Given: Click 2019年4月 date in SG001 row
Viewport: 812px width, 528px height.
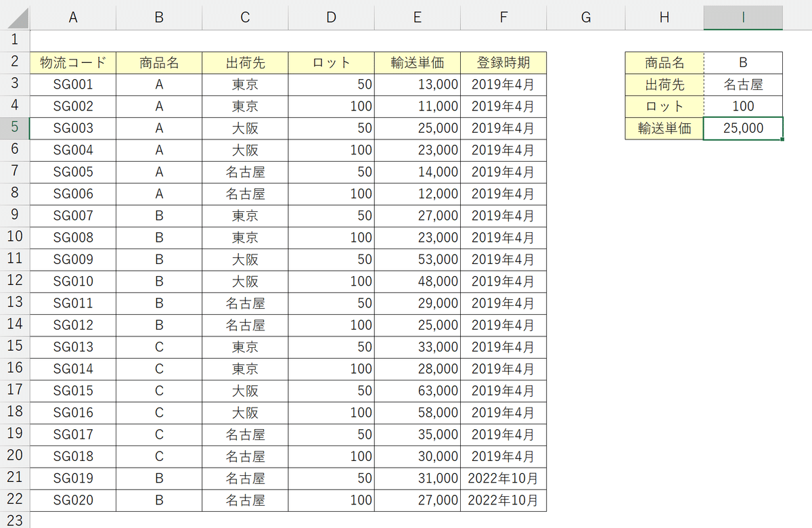Looking at the screenshot, I should tap(503, 85).
